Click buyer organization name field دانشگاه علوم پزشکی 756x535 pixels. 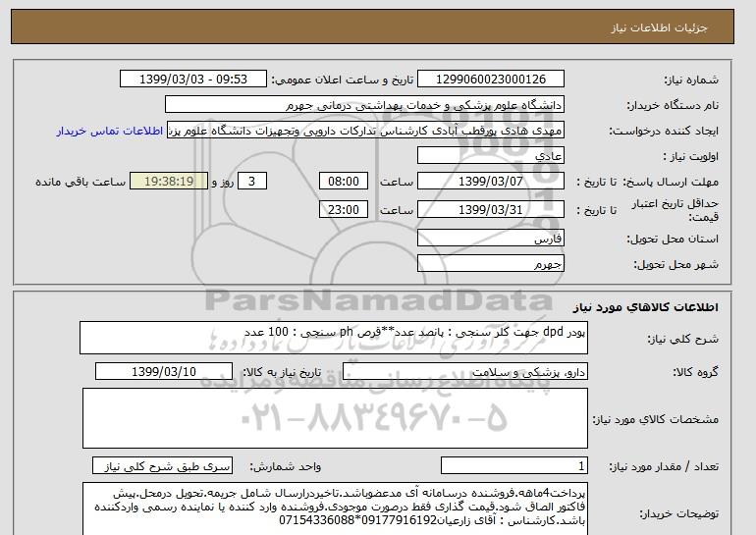tap(364, 105)
